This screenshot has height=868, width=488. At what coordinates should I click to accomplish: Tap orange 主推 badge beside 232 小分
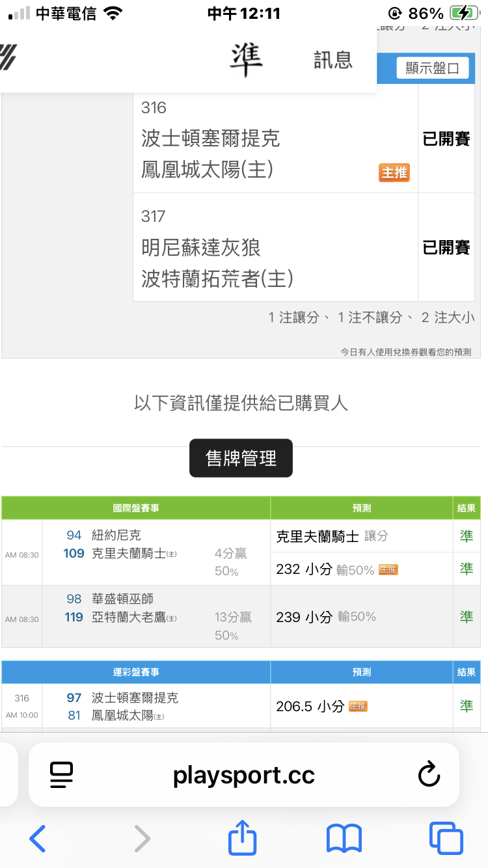coord(388,569)
